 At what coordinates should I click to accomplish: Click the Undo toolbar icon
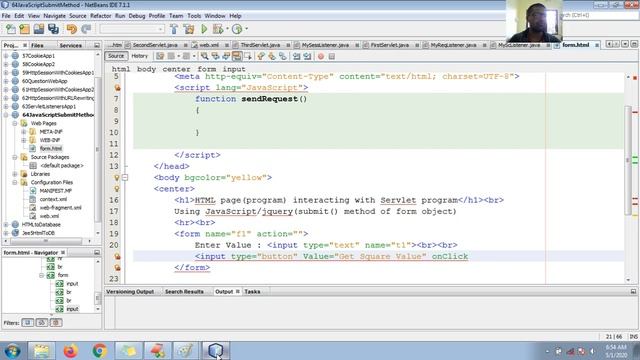(x=72, y=29)
